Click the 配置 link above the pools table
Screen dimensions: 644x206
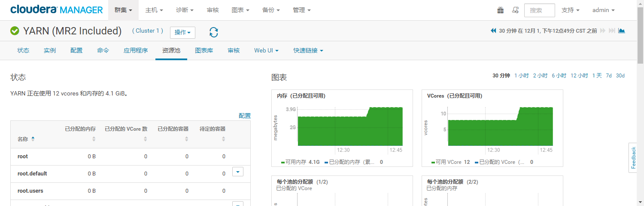pos(245,116)
